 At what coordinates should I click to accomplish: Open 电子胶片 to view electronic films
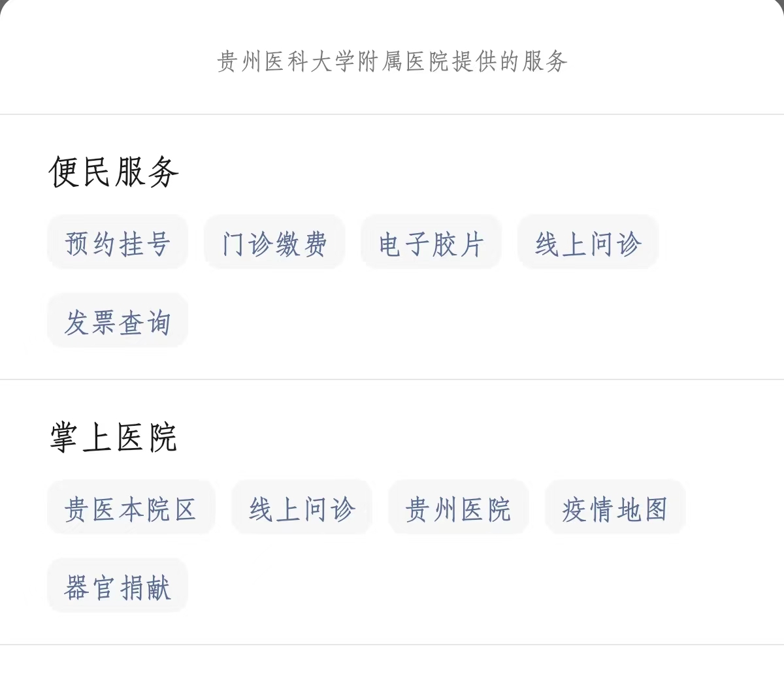coord(431,242)
